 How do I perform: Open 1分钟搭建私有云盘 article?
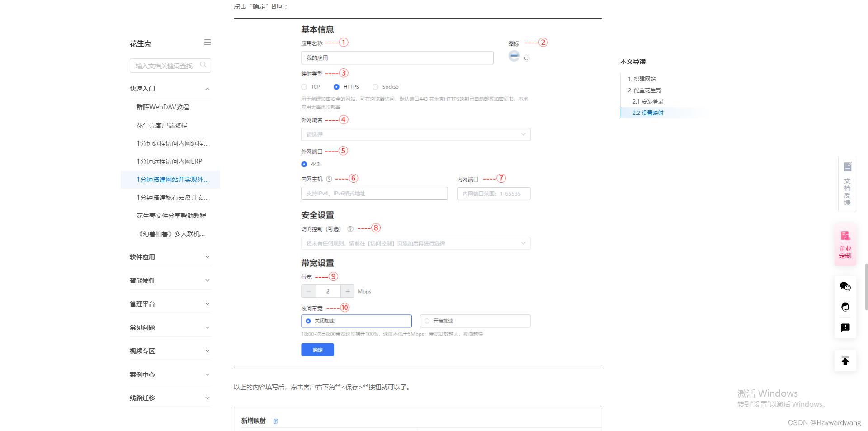coord(173,198)
